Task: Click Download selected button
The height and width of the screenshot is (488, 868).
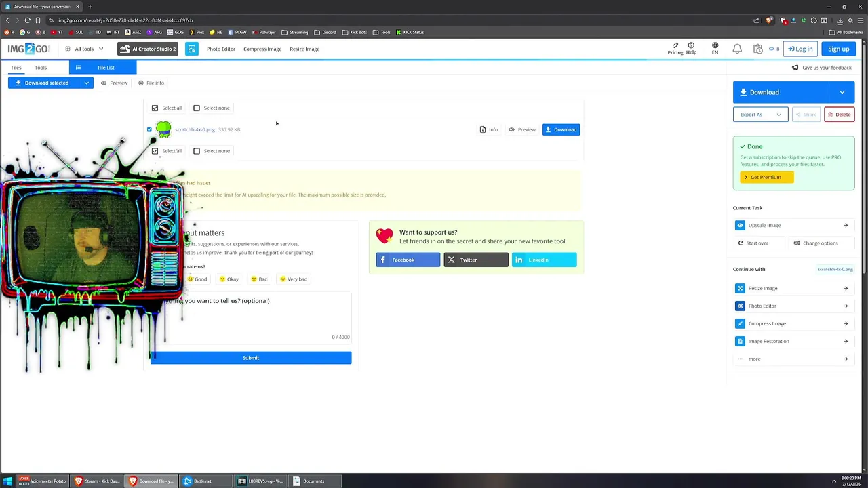Action: [44, 83]
